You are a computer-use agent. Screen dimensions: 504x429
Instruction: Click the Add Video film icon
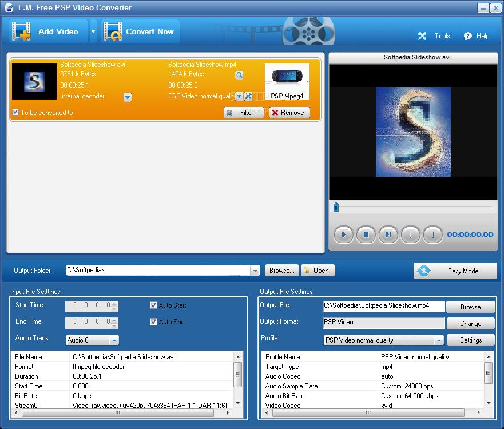coord(21,31)
